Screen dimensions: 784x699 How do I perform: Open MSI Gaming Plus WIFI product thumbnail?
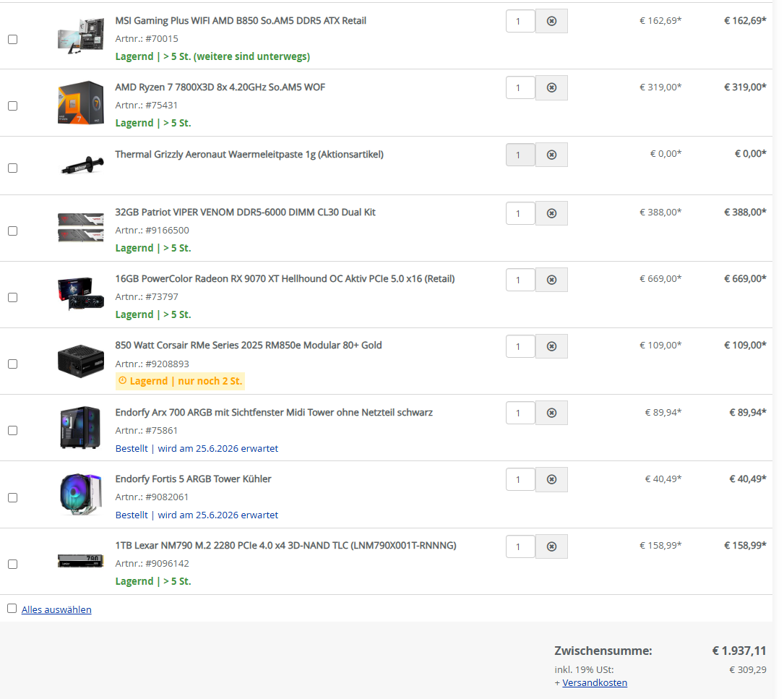pos(80,35)
